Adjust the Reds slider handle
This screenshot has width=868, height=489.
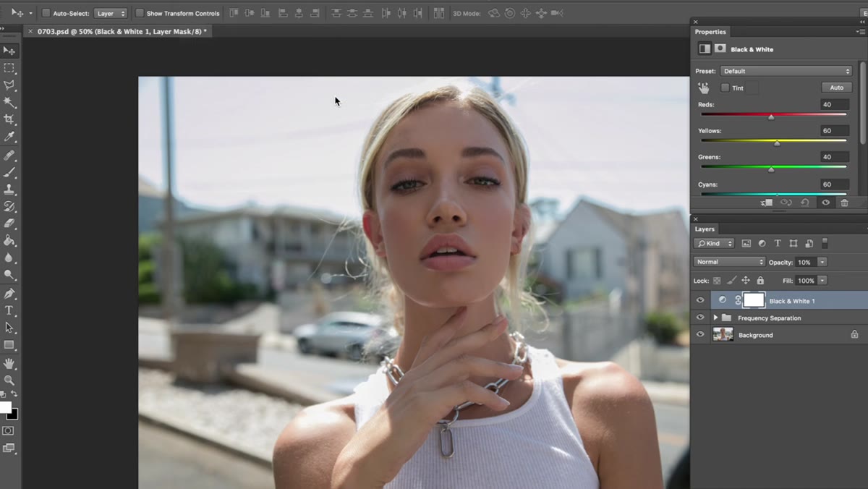pos(771,116)
